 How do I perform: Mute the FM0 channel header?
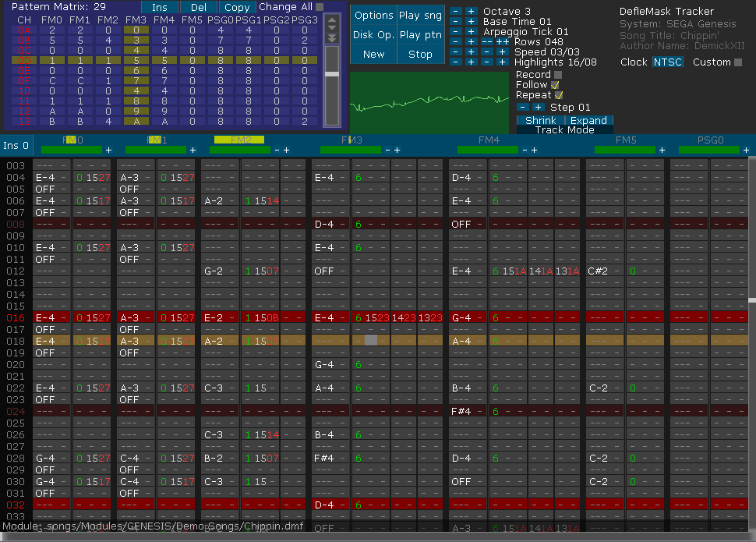point(72,140)
